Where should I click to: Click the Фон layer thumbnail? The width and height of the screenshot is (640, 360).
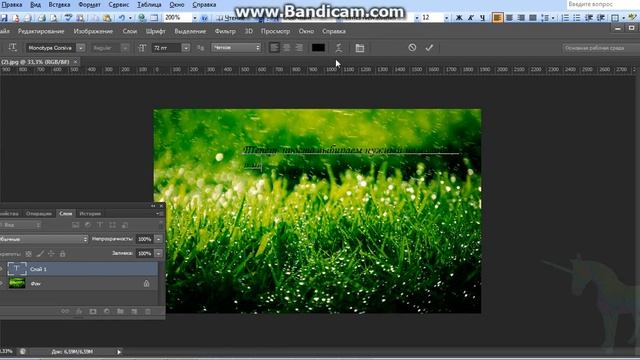(17, 283)
